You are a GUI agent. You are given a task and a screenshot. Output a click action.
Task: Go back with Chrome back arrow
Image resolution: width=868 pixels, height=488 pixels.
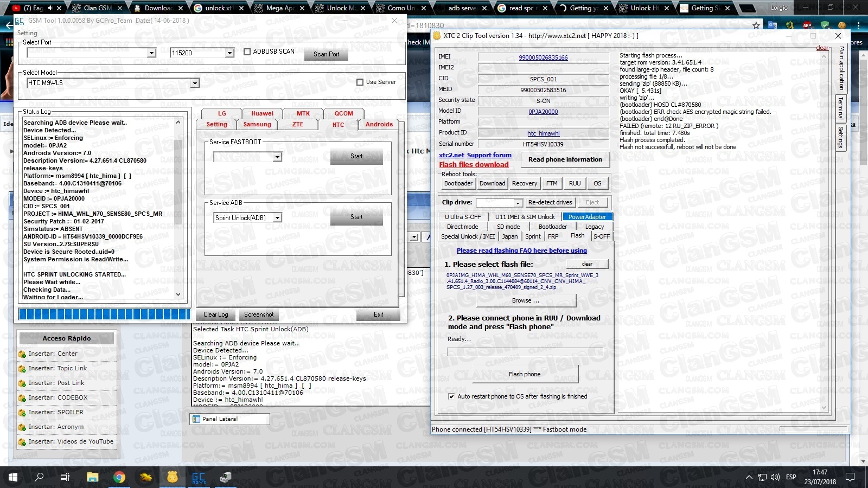9,25
